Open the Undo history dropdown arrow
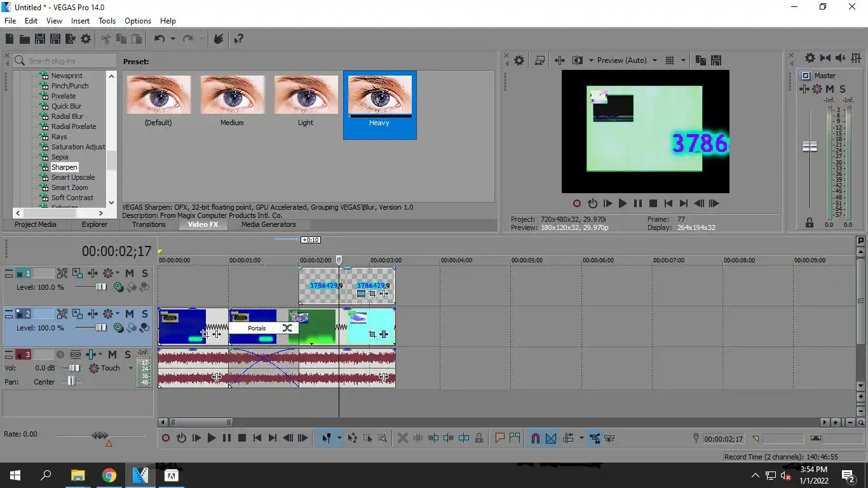The width and height of the screenshot is (868, 488). [x=172, y=39]
